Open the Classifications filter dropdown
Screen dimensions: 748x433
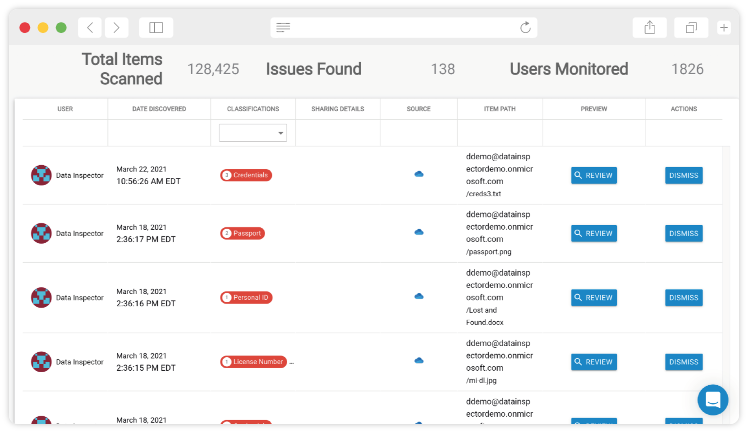253,133
